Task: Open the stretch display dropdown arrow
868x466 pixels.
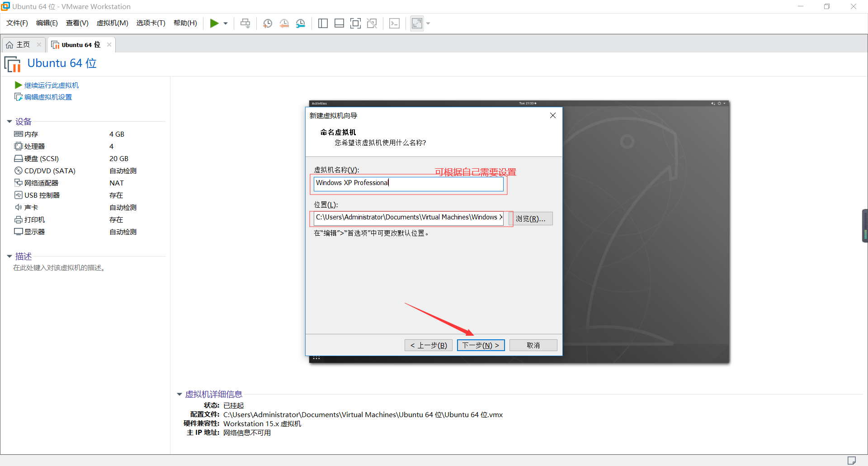Action: pos(428,24)
